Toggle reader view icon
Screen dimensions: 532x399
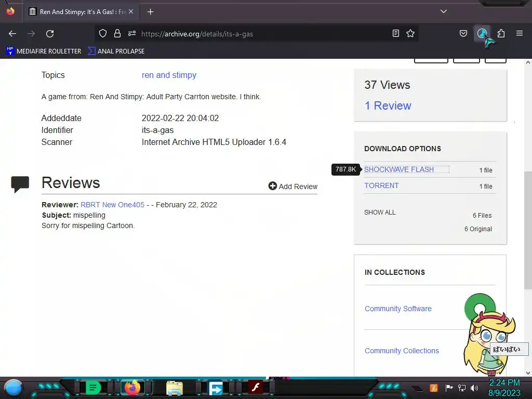click(x=395, y=33)
